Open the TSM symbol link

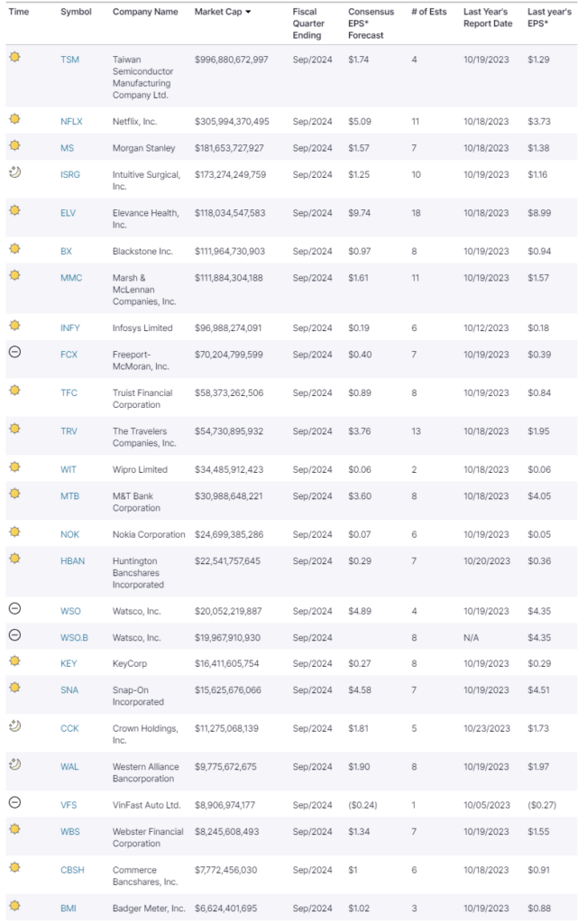point(69,60)
